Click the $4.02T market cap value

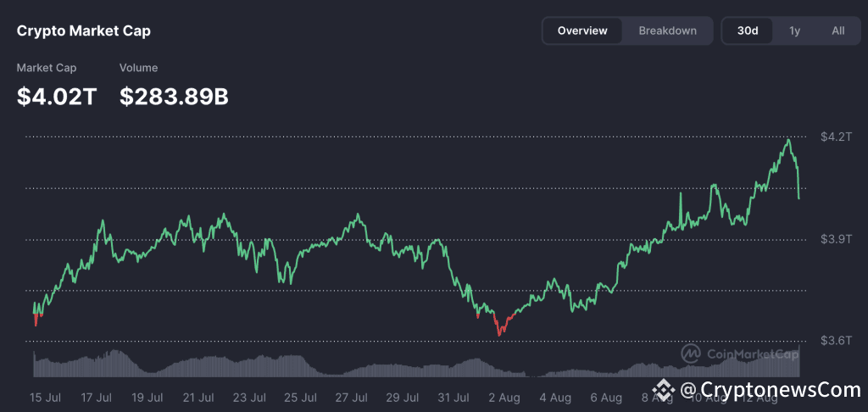click(x=57, y=97)
